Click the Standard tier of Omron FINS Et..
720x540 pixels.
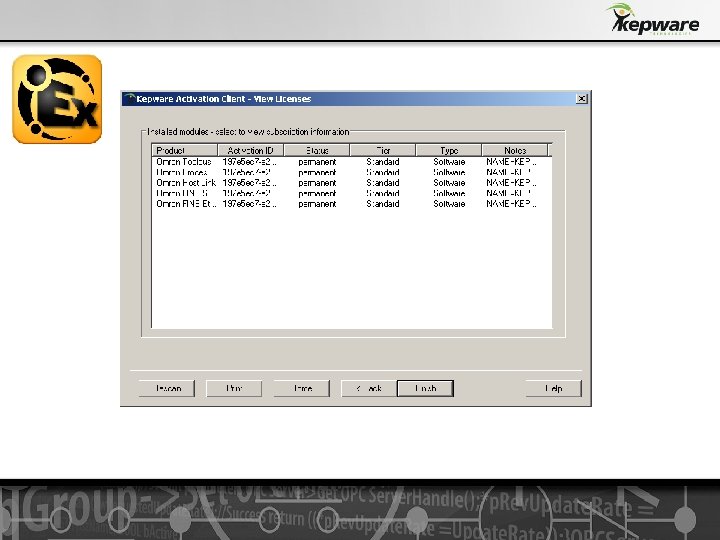tap(383, 204)
